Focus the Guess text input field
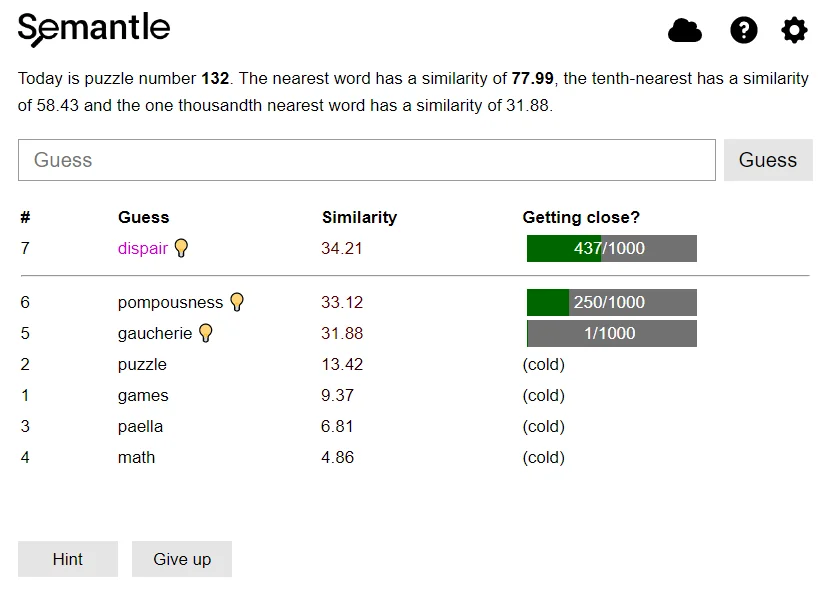Image resolution: width=830 pixels, height=595 pixels. (x=367, y=160)
